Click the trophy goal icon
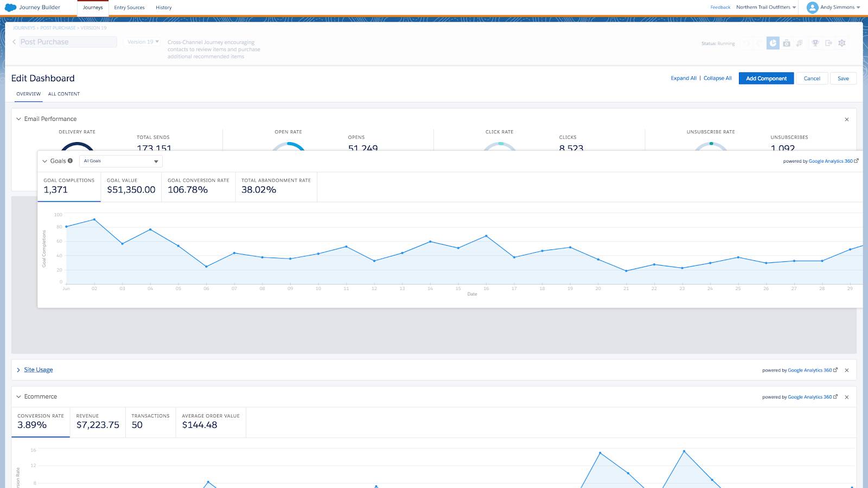 815,43
